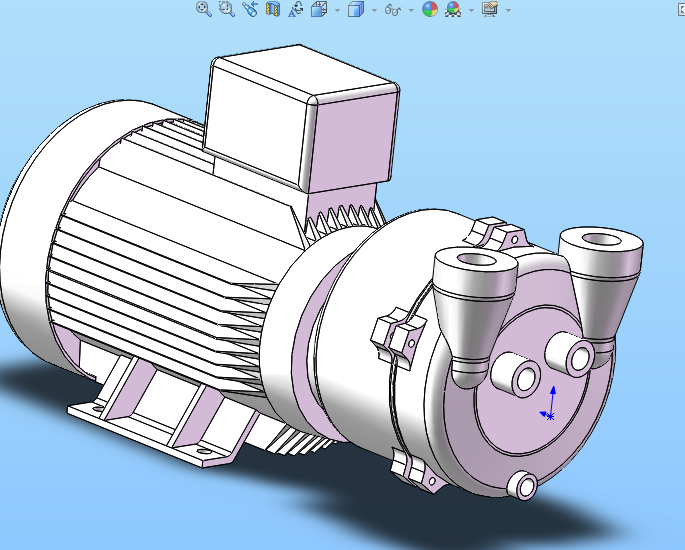
Task: Select the Zoom to Area tool
Action: click(227, 9)
